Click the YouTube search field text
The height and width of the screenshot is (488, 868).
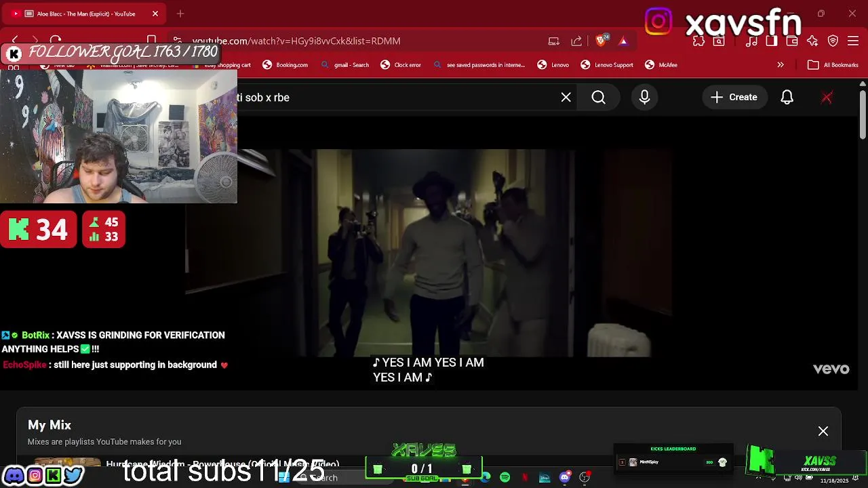(263, 97)
